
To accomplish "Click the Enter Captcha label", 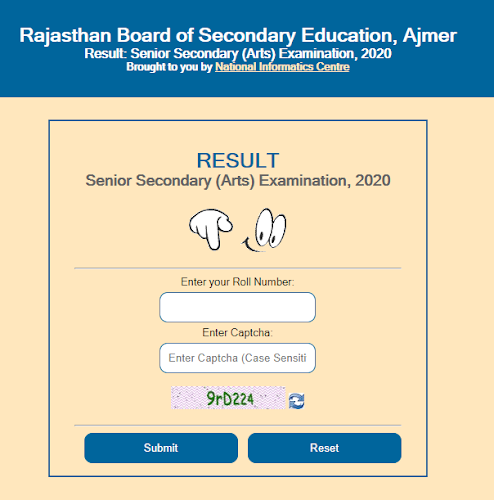I will pyautogui.click(x=237, y=333).
